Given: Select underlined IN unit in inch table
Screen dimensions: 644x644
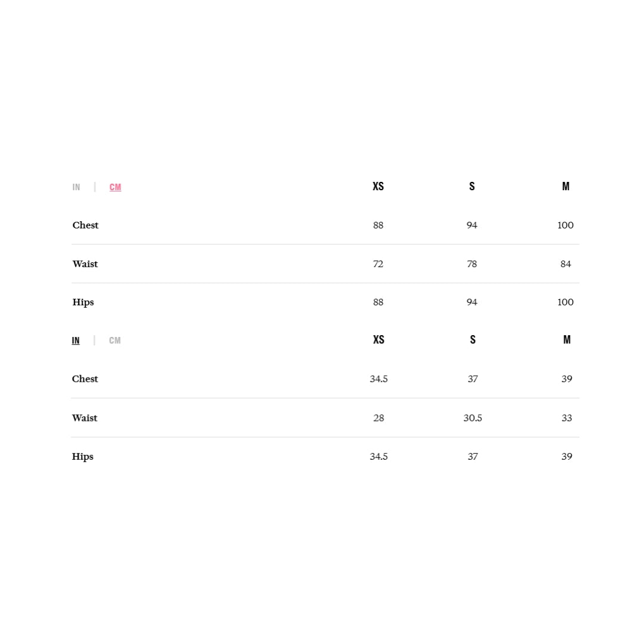Looking at the screenshot, I should click(x=76, y=341).
